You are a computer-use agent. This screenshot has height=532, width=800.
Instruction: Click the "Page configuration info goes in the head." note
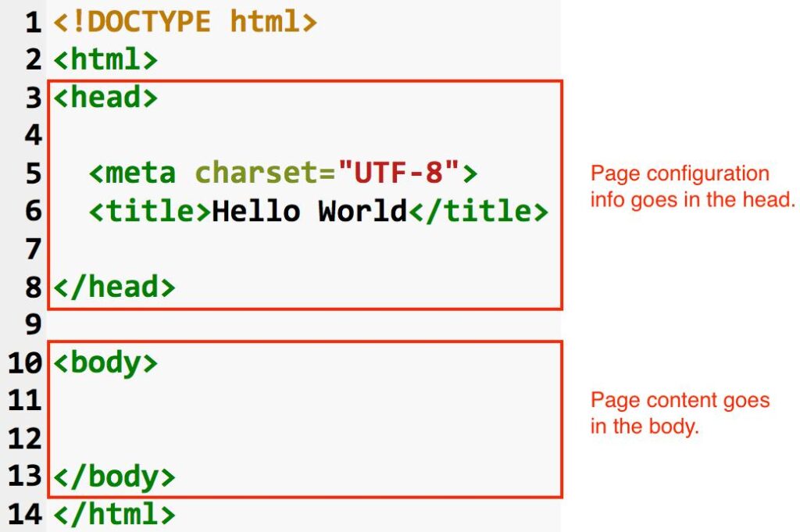pyautogui.click(x=692, y=187)
